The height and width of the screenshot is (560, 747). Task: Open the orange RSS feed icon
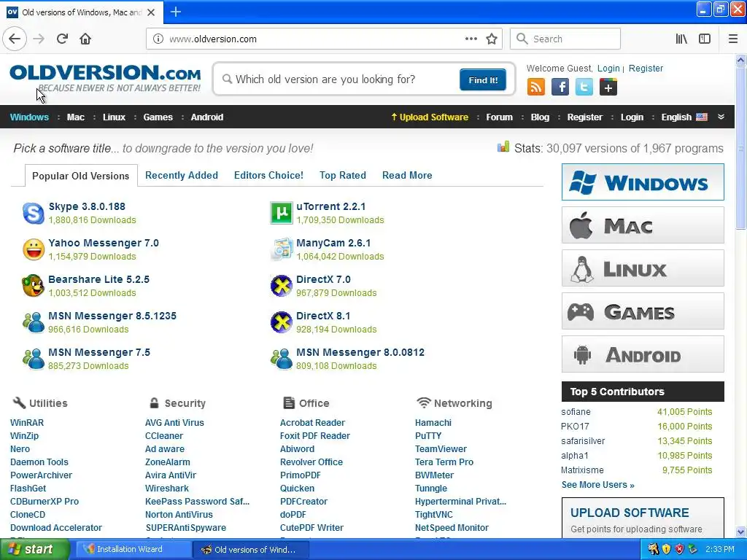pos(536,87)
